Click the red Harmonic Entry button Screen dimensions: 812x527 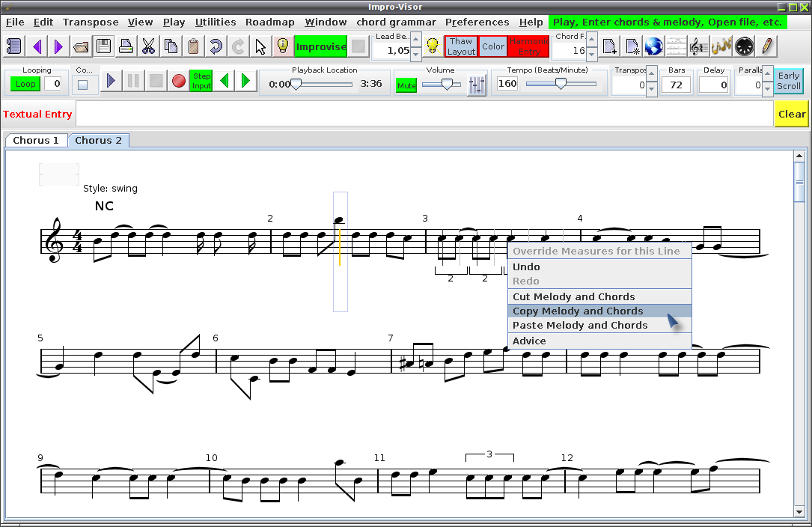click(x=528, y=46)
